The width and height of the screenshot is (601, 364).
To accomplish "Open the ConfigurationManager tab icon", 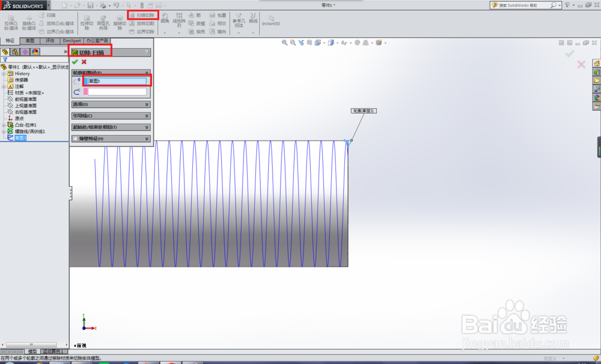I will (x=25, y=52).
